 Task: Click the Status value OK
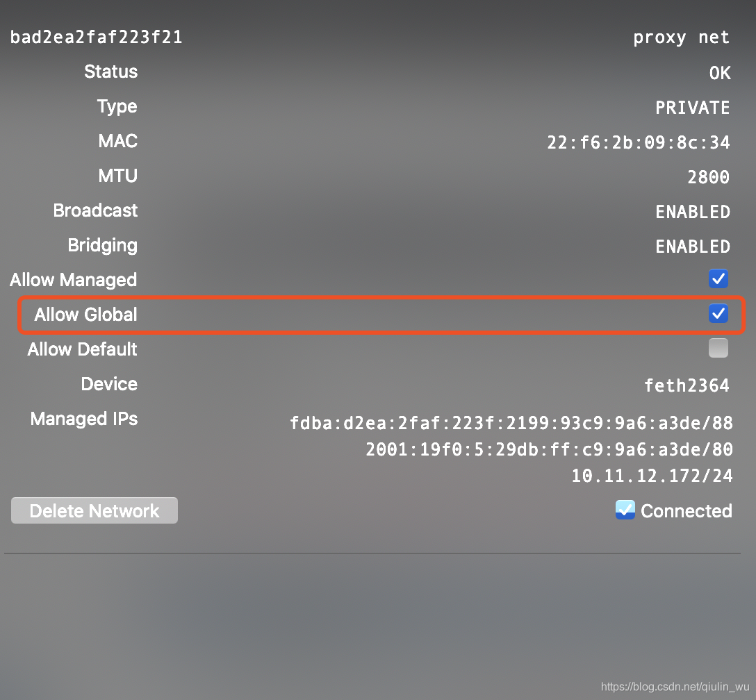(720, 73)
